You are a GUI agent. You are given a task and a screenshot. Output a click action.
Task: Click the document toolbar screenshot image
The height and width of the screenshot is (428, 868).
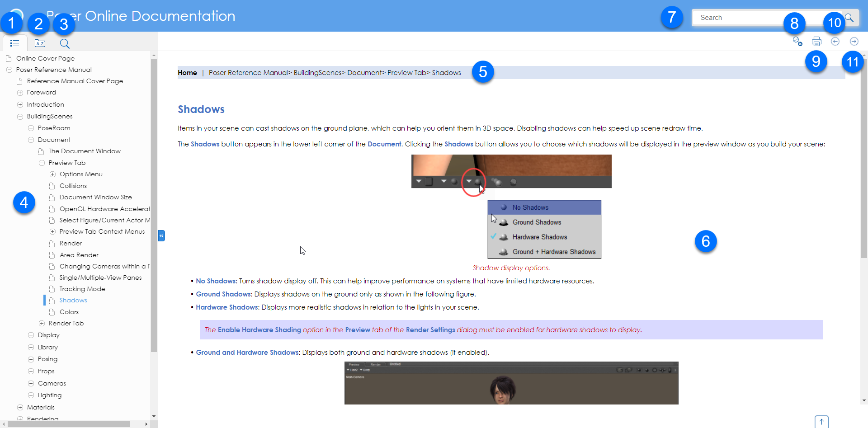tap(511, 171)
